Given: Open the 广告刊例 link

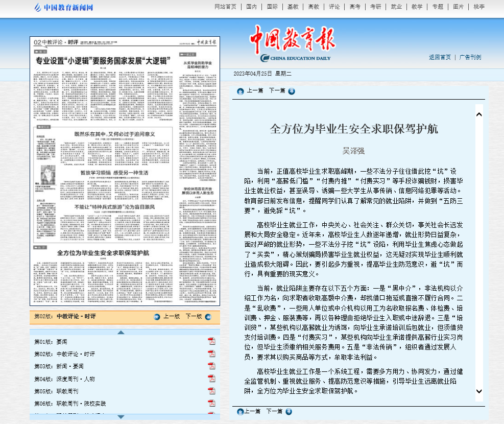Looking at the screenshot, I should pyautogui.click(x=470, y=57).
